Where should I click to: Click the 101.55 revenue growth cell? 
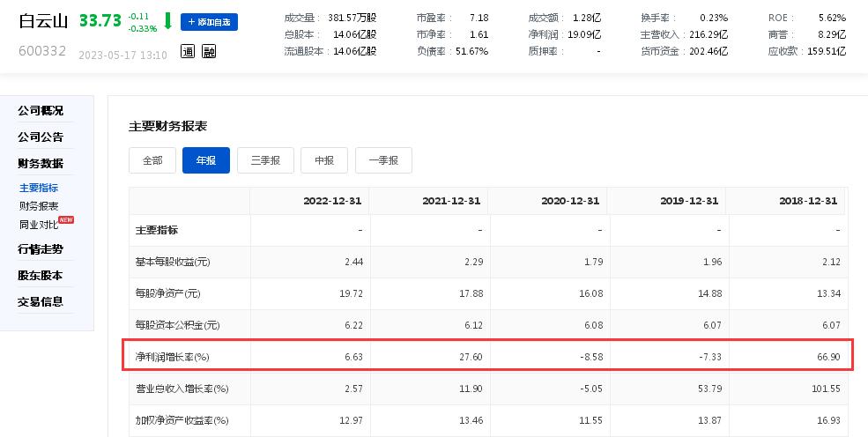point(826,389)
